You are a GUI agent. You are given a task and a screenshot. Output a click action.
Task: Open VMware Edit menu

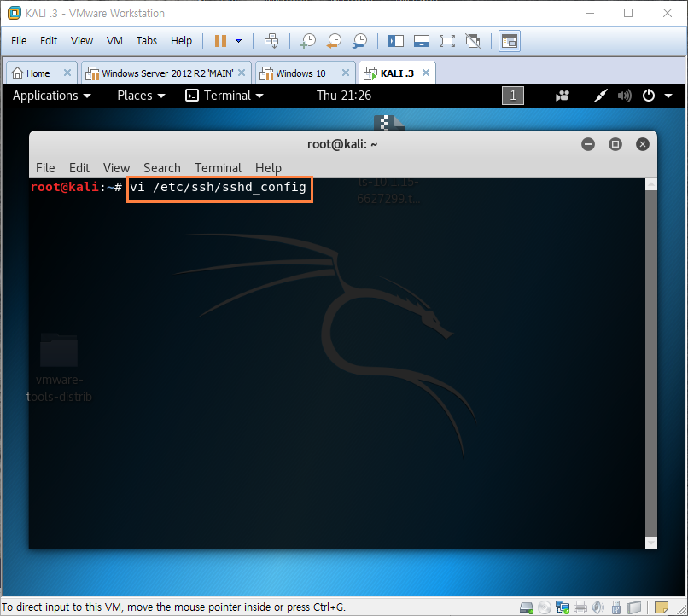pyautogui.click(x=49, y=41)
